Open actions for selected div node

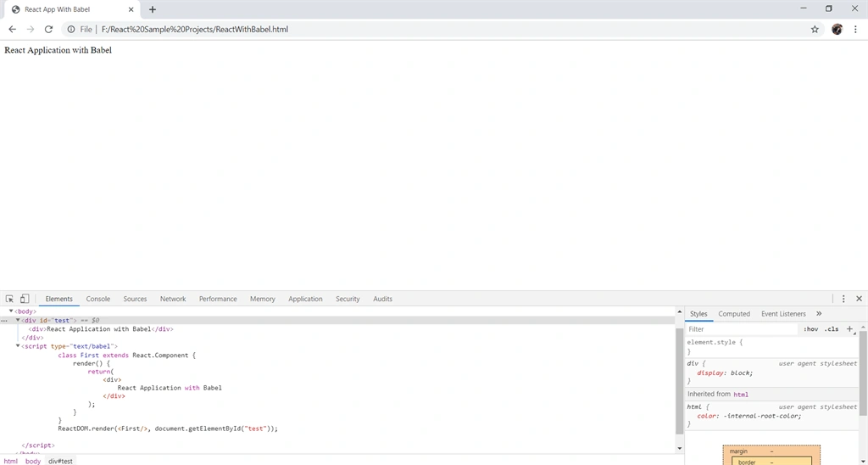[4, 321]
